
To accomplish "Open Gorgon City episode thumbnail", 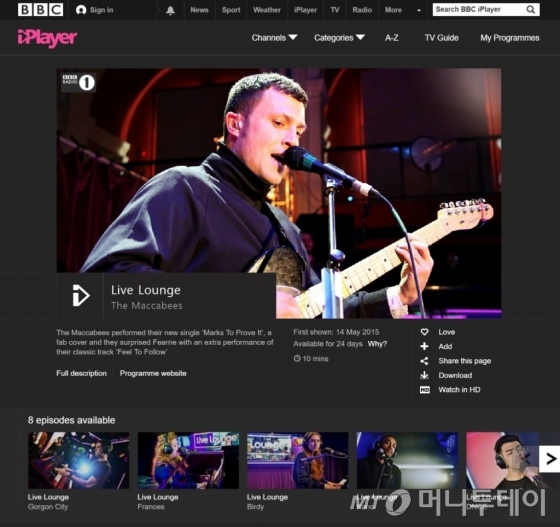I will [x=79, y=460].
